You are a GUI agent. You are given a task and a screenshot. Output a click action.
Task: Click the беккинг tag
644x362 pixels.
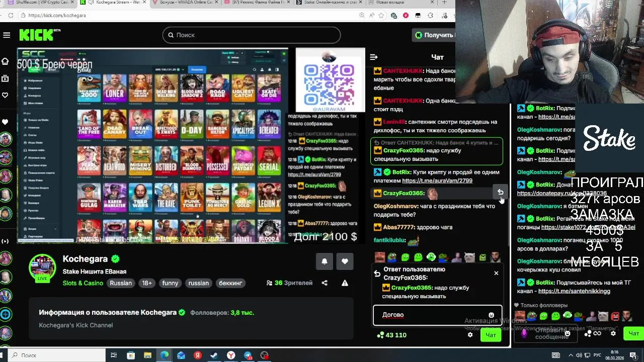point(230,283)
